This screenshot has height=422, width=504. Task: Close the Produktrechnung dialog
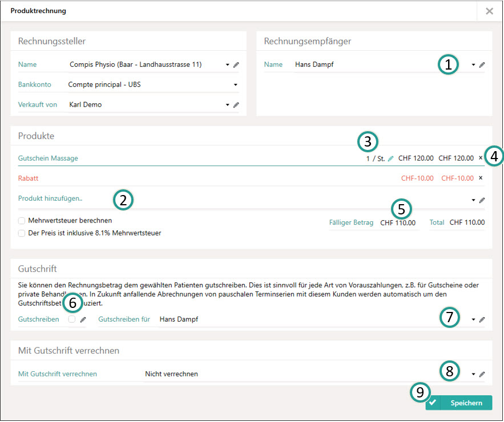[x=489, y=11]
